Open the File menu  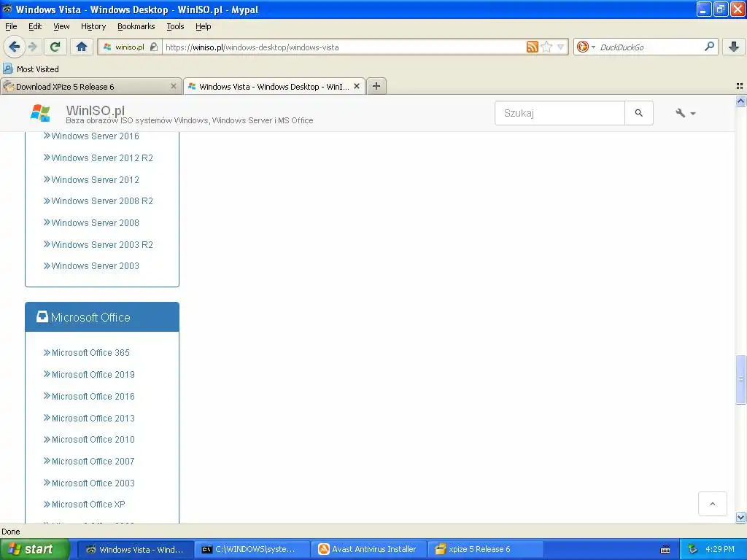11,26
